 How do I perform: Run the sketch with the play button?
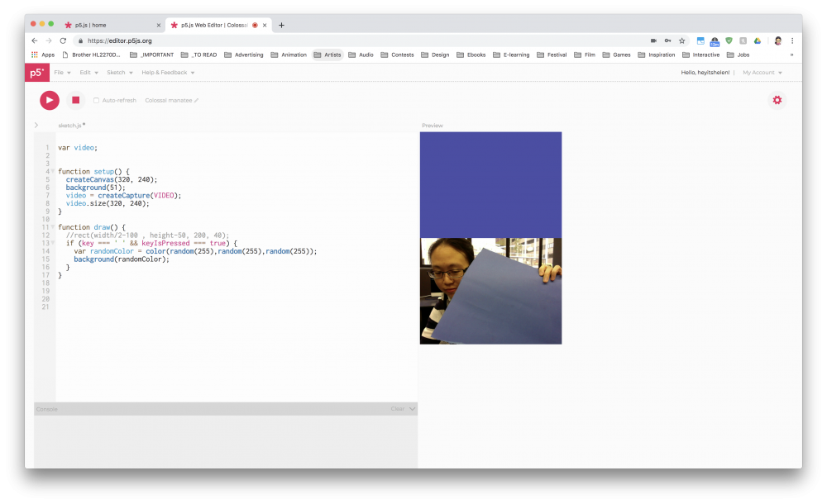click(x=50, y=100)
